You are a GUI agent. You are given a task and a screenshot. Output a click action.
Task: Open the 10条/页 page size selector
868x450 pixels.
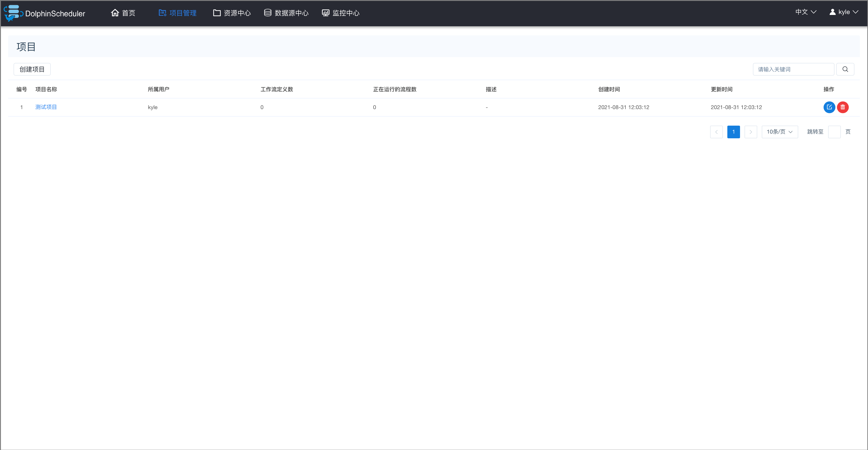pos(779,132)
